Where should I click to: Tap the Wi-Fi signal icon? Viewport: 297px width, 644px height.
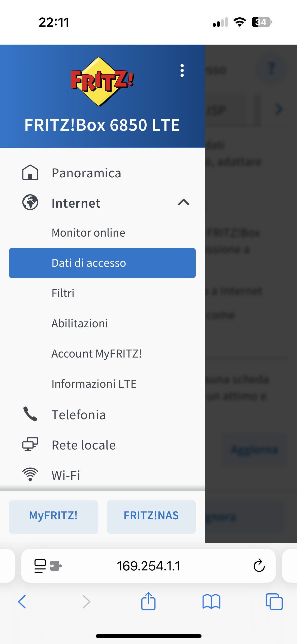[x=30, y=474]
